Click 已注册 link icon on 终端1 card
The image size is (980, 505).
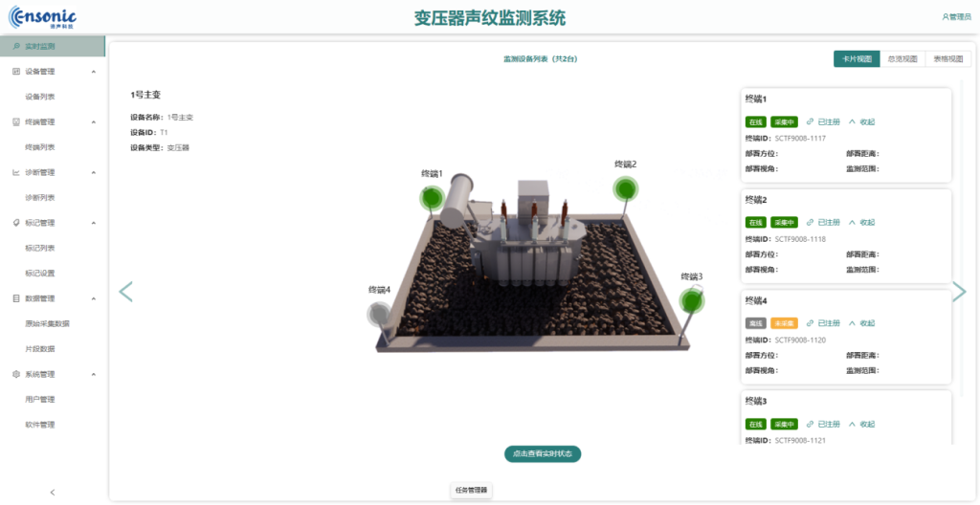point(810,121)
